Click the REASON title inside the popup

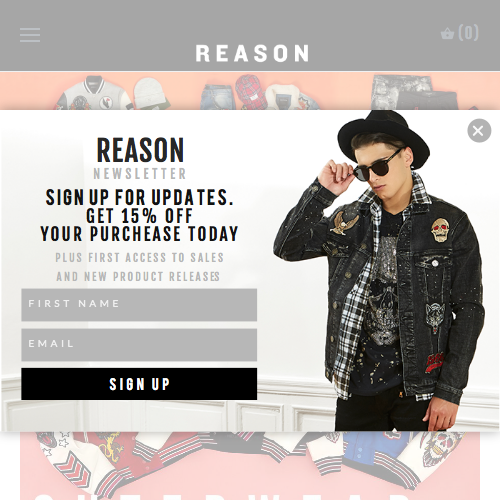click(140, 150)
